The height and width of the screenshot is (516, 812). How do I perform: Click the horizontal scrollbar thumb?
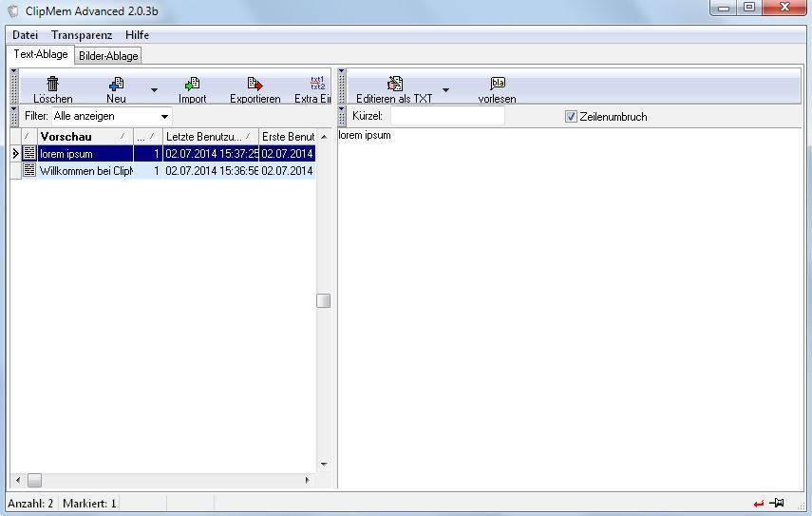click(x=34, y=480)
